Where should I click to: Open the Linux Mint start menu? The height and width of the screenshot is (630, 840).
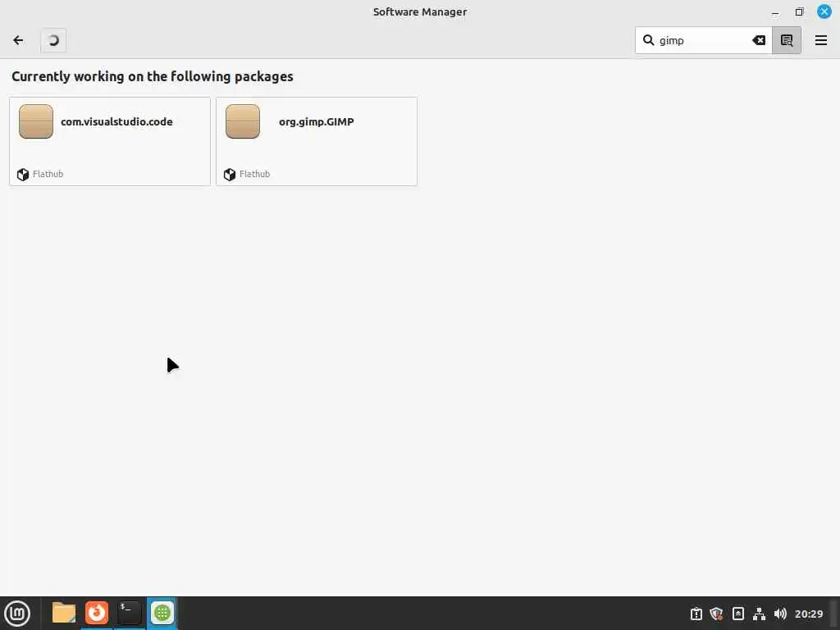coord(17,614)
